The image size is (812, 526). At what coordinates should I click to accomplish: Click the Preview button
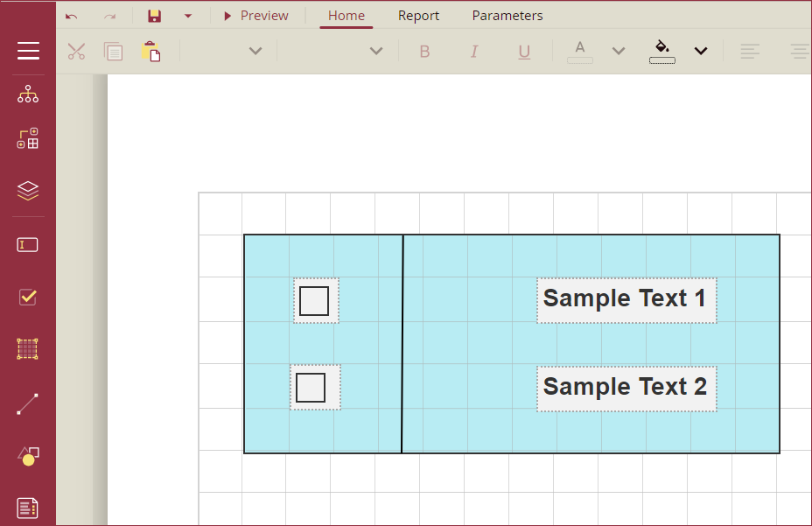point(255,16)
